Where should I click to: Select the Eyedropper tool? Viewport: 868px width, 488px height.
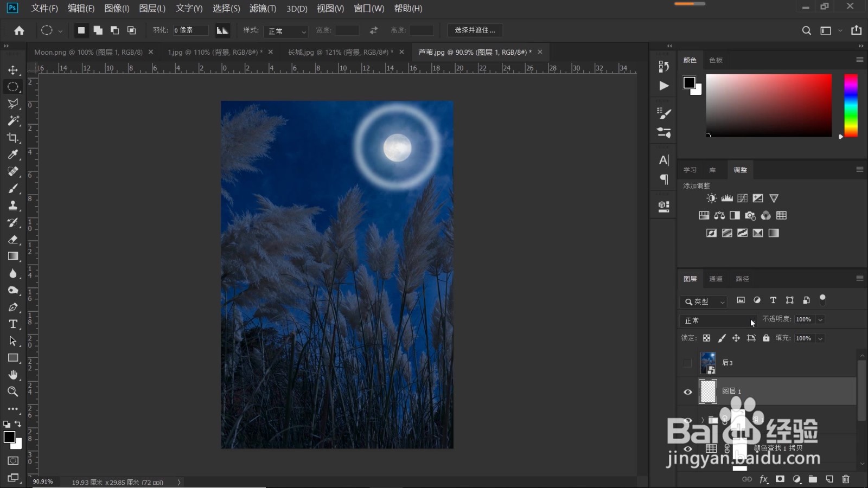point(13,155)
